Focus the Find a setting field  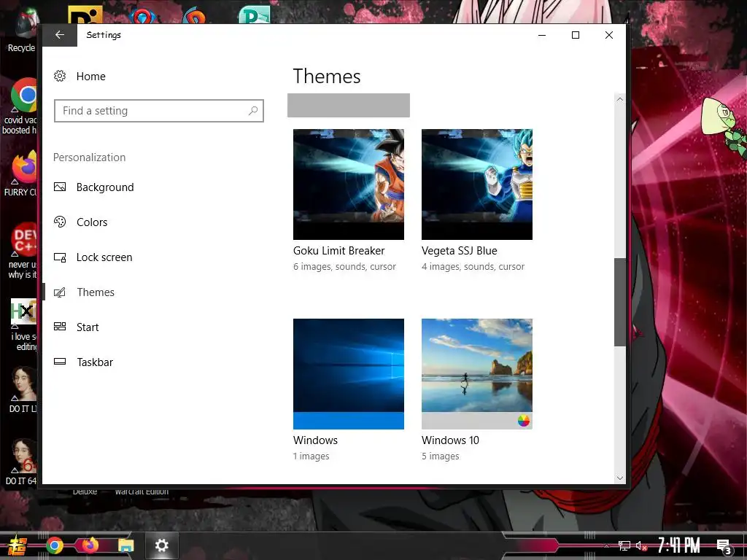coord(158,111)
